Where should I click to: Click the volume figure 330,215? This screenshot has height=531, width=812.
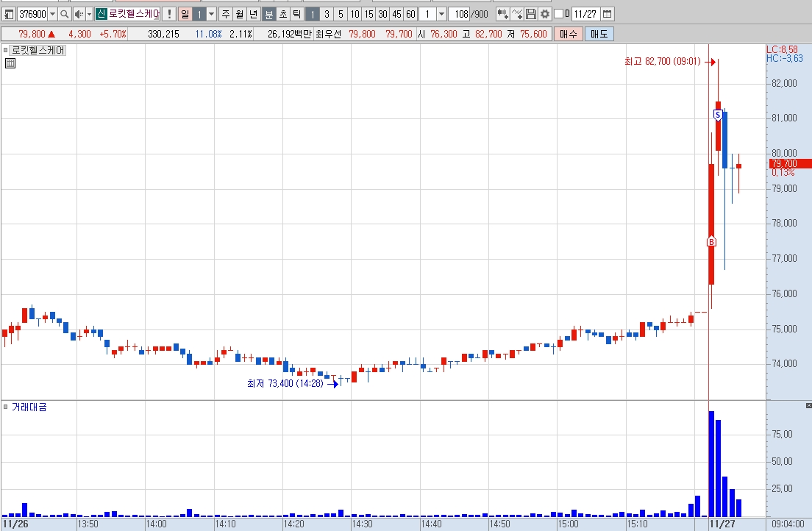(163, 34)
